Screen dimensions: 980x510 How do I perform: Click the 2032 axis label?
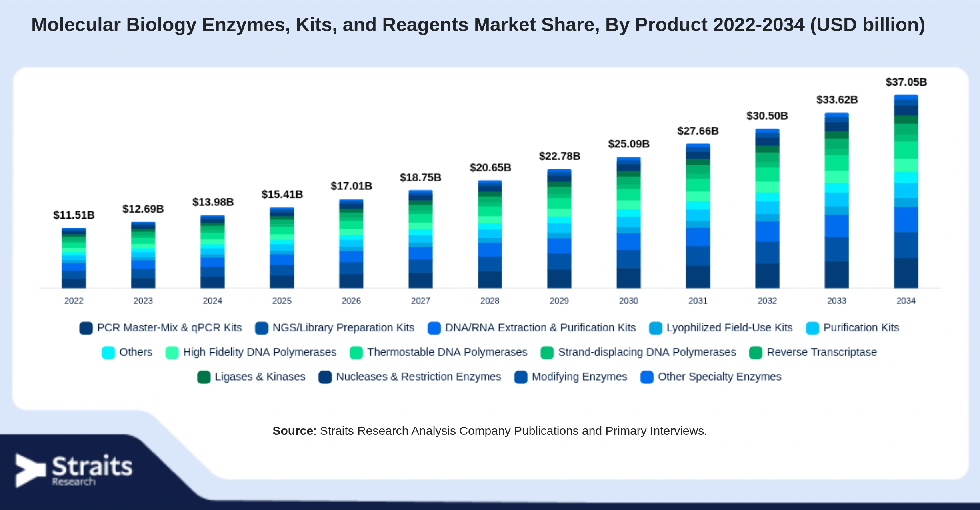click(767, 301)
